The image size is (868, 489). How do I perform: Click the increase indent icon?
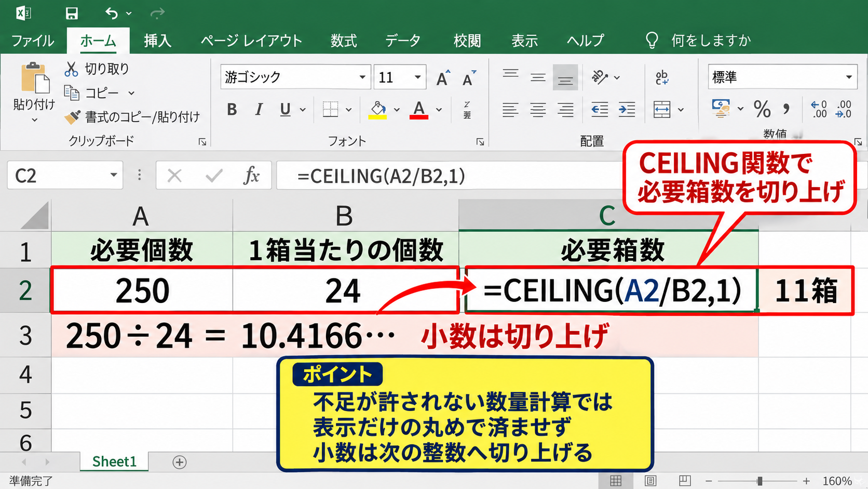pos(627,109)
